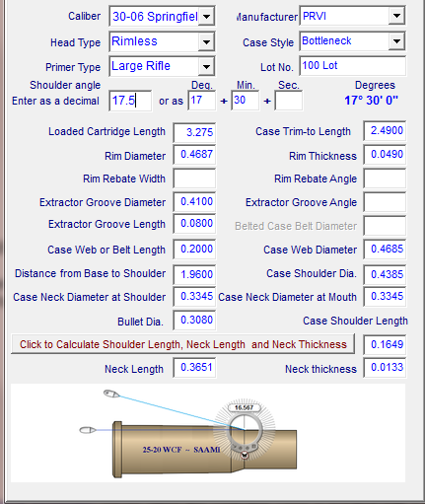425x504 pixels.
Task: Click the Lot No. text field
Action: 352,66
